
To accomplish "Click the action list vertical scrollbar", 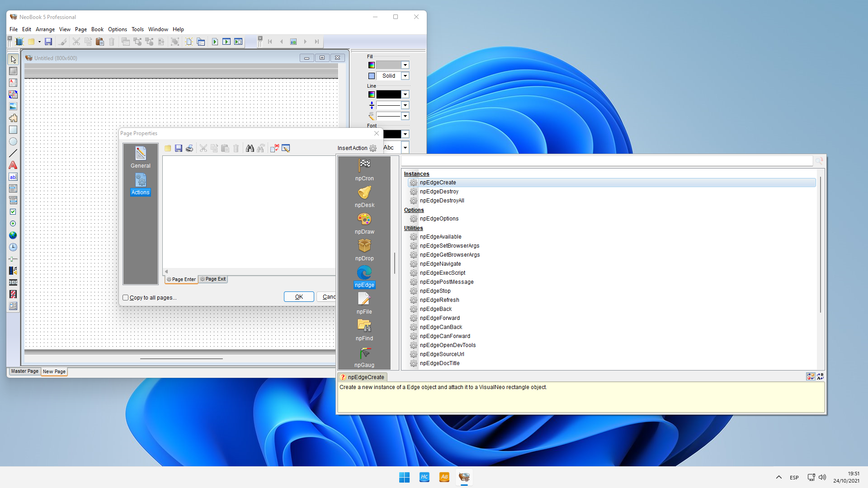I will click(x=821, y=244).
